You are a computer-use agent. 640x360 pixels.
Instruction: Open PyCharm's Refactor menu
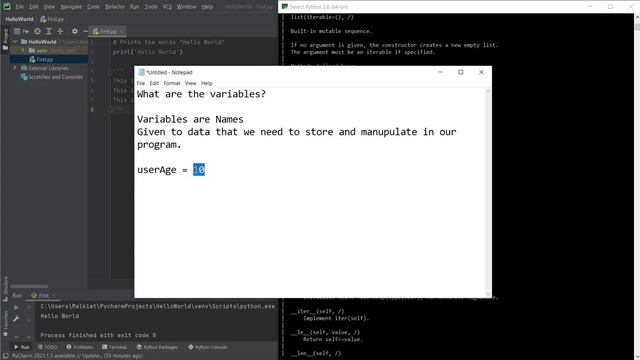coord(115,7)
